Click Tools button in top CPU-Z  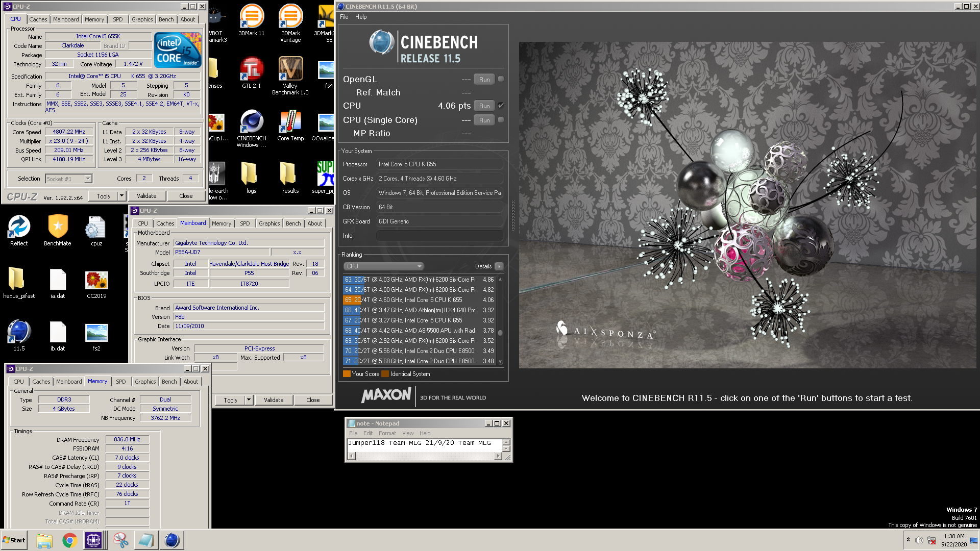103,196
